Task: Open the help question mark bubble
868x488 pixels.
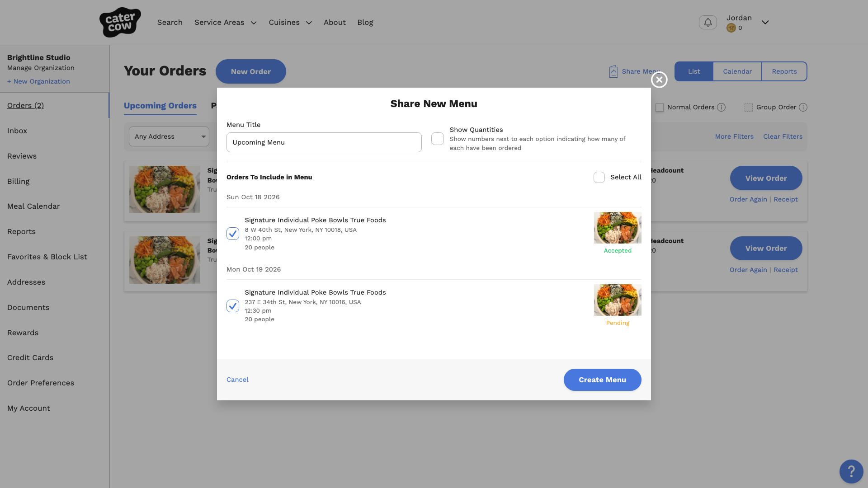Action: (851, 472)
